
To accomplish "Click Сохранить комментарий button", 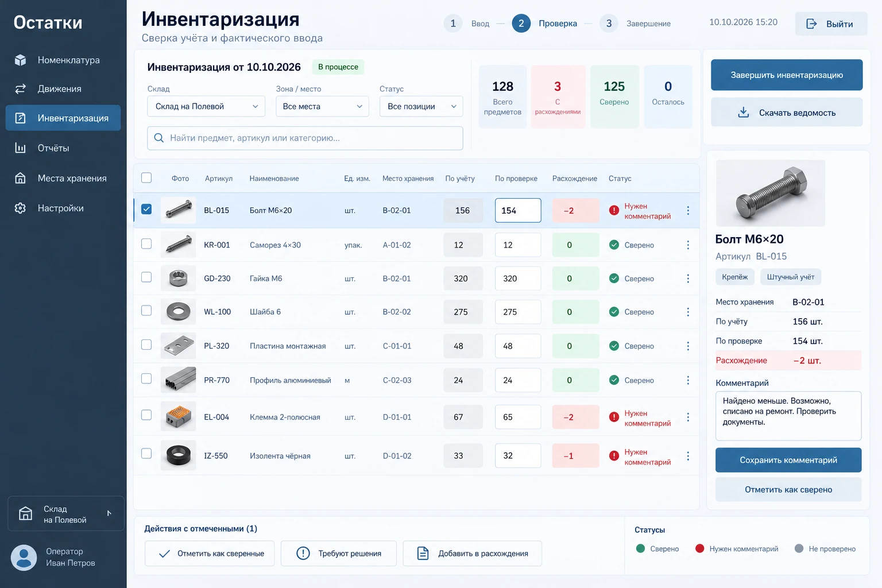I will pos(788,460).
